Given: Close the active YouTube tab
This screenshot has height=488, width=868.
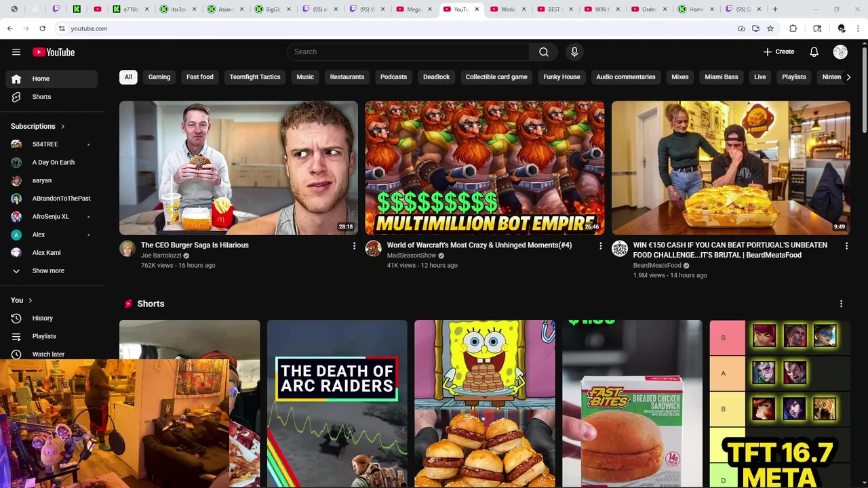Looking at the screenshot, I should pos(477,9).
